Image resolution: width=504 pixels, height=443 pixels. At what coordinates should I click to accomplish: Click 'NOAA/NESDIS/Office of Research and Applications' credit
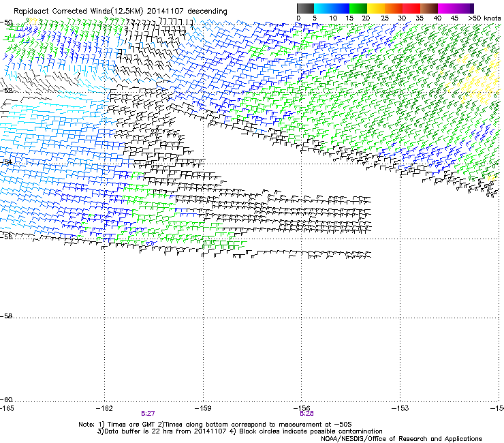[401, 439]
